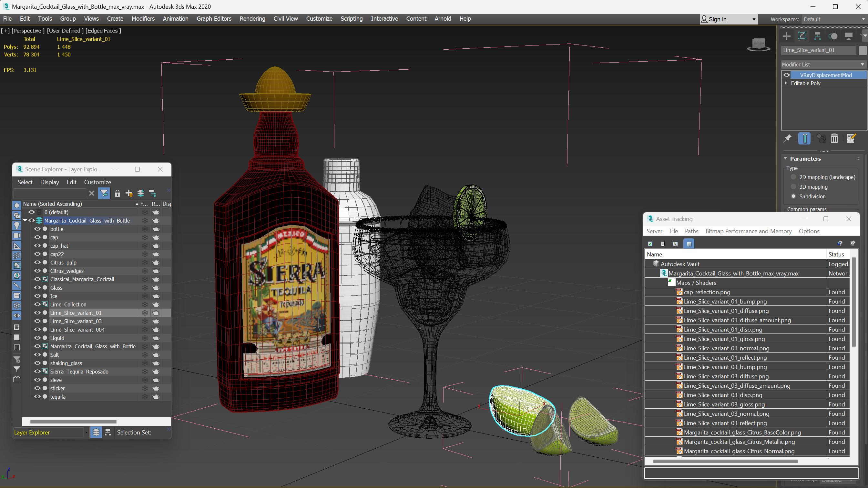This screenshot has width=868, height=488.
Task: Toggle visibility of cap_hat object
Action: point(37,246)
